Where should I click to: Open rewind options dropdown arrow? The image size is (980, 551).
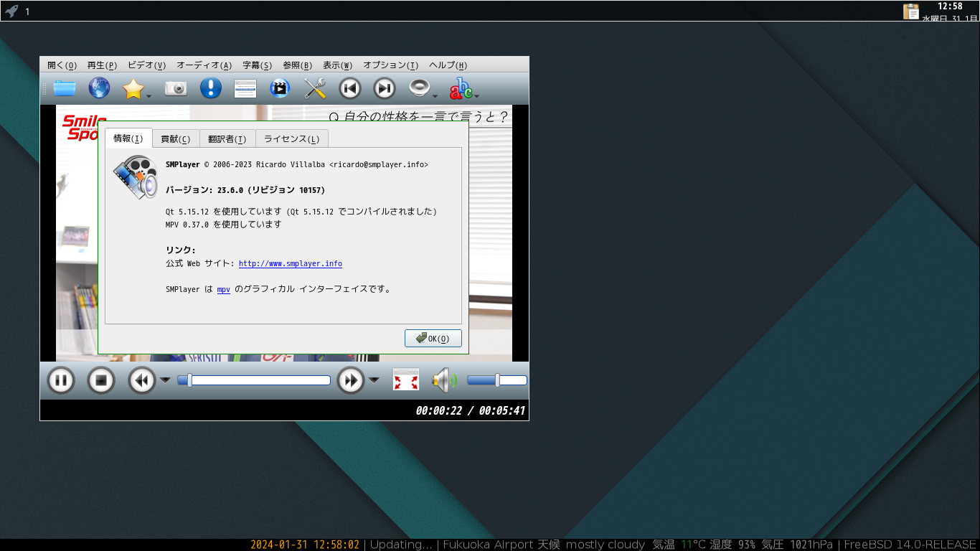(165, 380)
